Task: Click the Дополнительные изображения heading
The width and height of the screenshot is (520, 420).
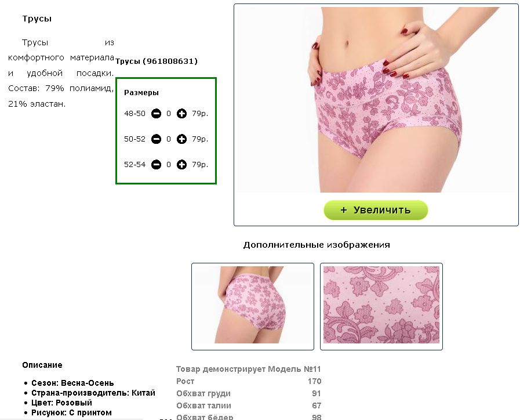Action: tap(317, 245)
